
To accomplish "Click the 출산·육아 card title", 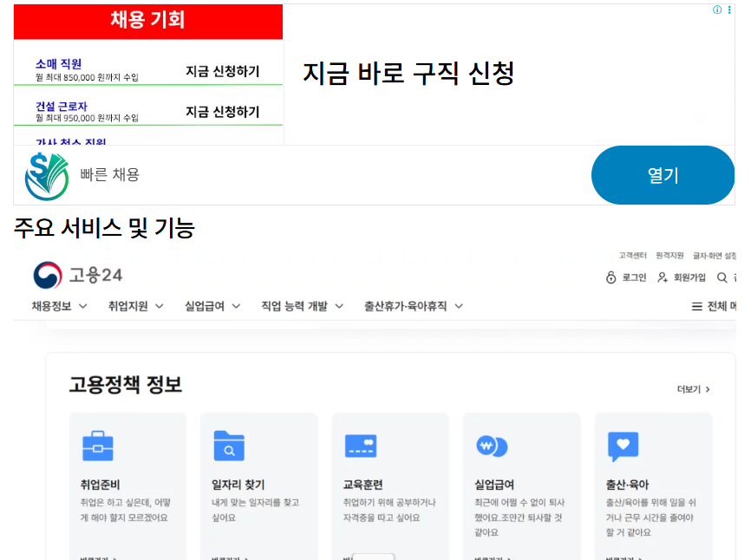I will (x=628, y=485).
